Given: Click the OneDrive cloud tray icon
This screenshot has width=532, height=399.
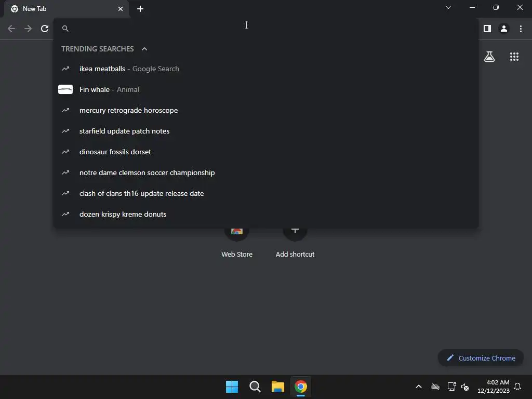Looking at the screenshot, I should point(435,387).
